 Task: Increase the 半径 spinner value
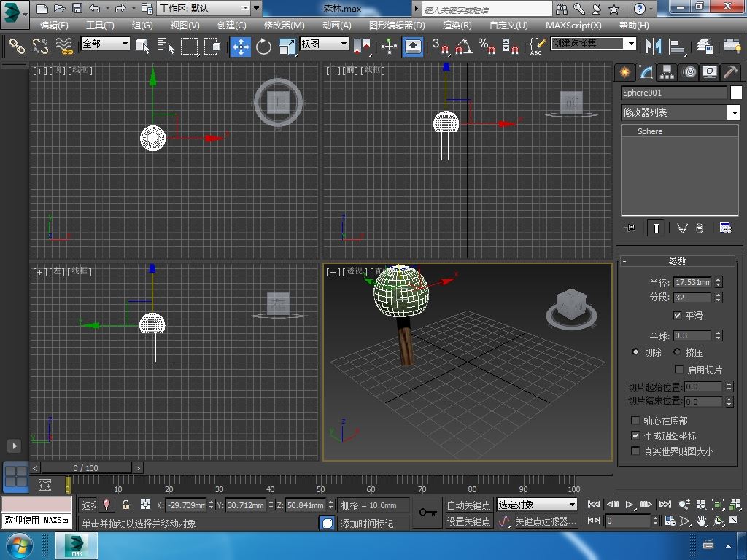pyautogui.click(x=719, y=279)
